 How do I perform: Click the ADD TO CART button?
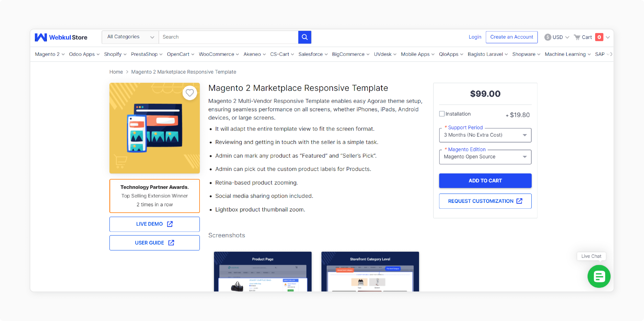tap(485, 181)
